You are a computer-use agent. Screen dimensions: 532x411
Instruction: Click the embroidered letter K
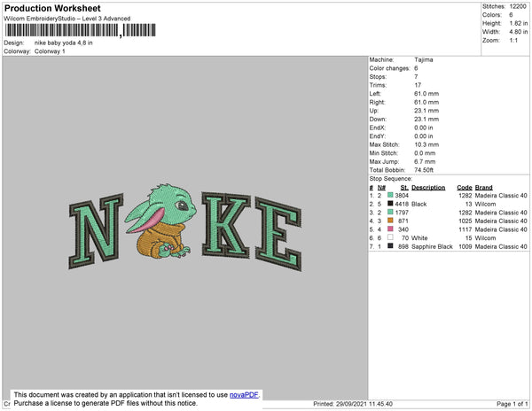(226, 225)
